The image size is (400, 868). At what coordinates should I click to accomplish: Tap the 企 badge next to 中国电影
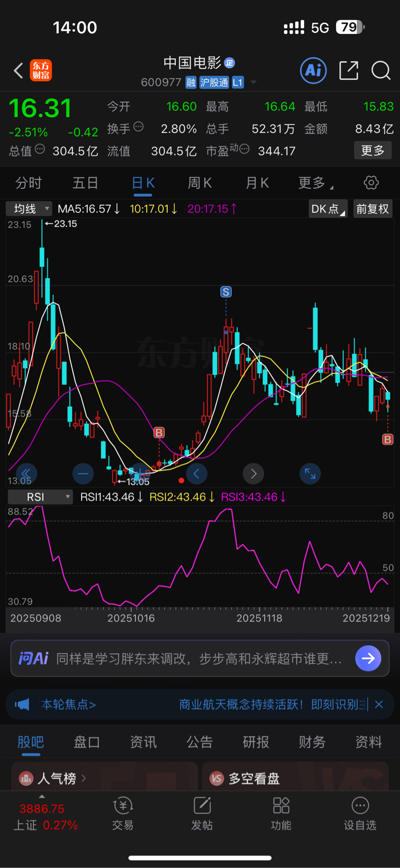pos(230,63)
